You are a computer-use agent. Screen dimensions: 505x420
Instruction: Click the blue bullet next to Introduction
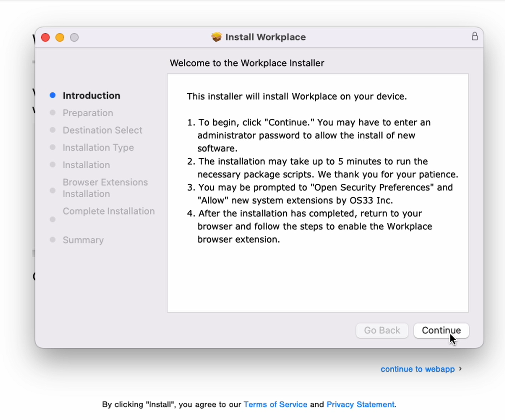(x=53, y=95)
